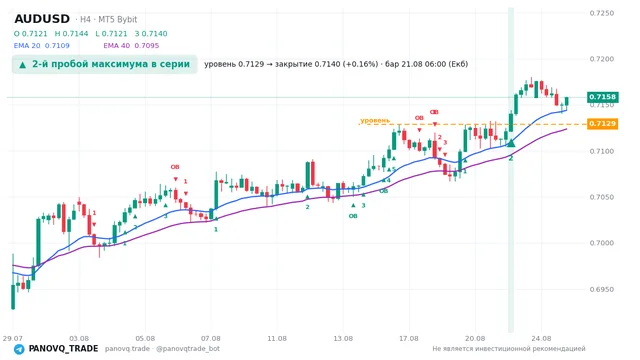Click the 24.08 date axis label

click(541, 338)
